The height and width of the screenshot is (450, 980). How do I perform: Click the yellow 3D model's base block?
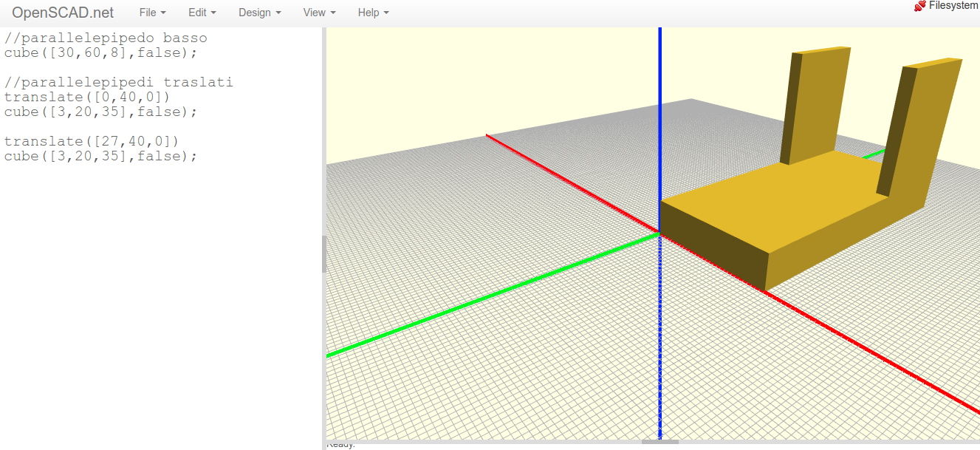(x=775, y=214)
